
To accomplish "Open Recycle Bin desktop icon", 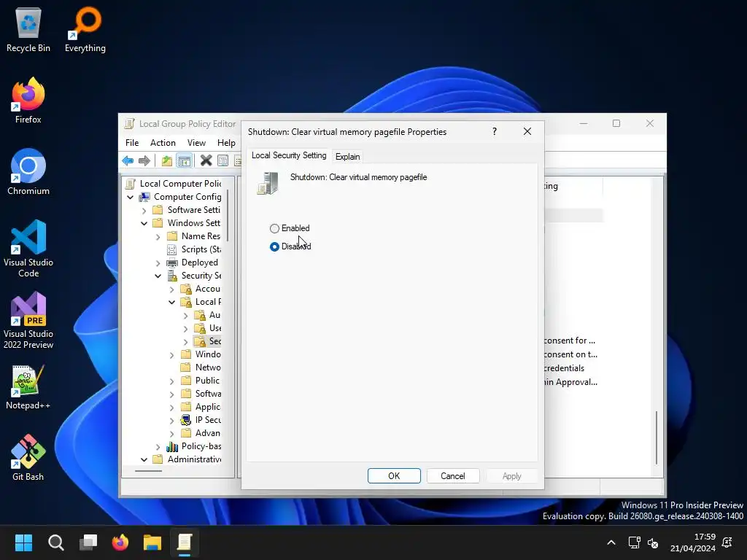I will (28, 30).
